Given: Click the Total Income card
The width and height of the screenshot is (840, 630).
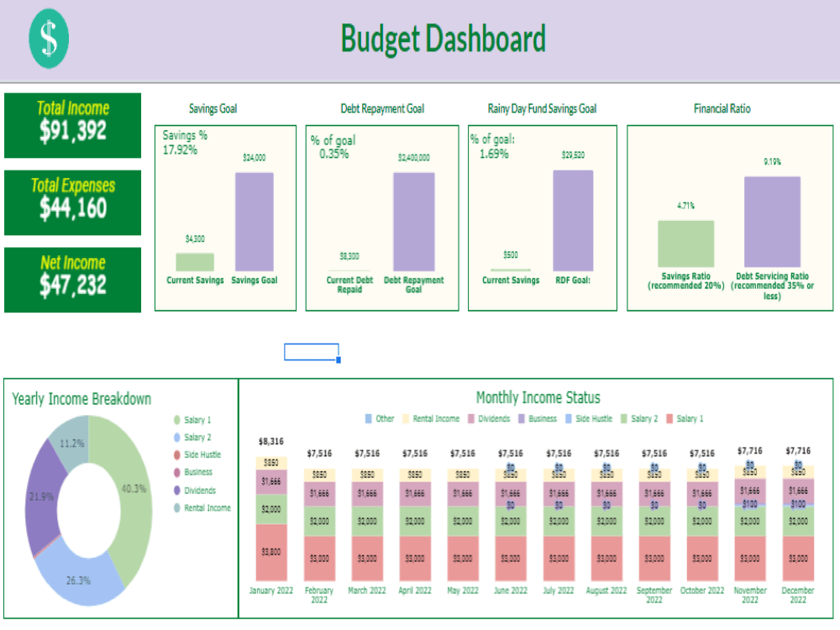Looking at the screenshot, I should 72,125.
